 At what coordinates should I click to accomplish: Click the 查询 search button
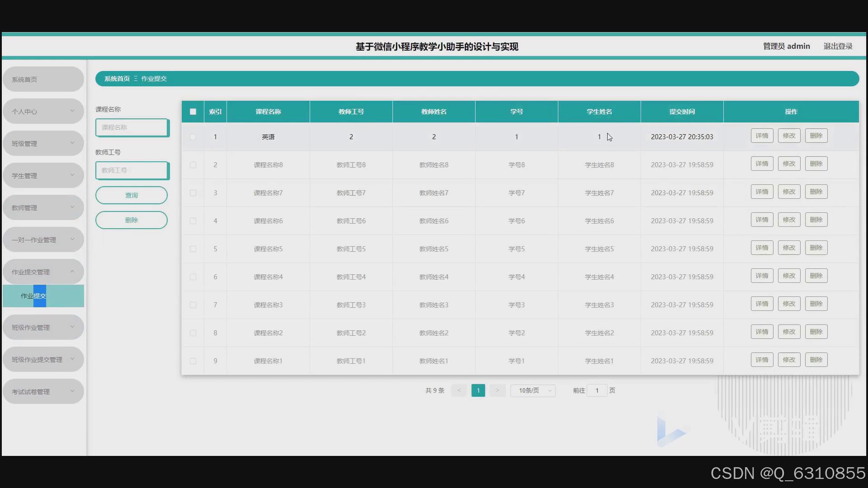[x=132, y=195]
